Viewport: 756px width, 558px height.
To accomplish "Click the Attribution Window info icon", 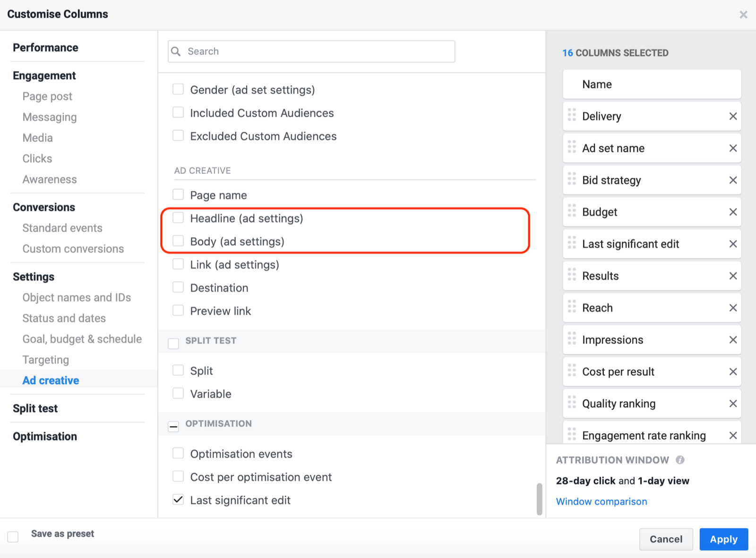I will click(x=680, y=459).
